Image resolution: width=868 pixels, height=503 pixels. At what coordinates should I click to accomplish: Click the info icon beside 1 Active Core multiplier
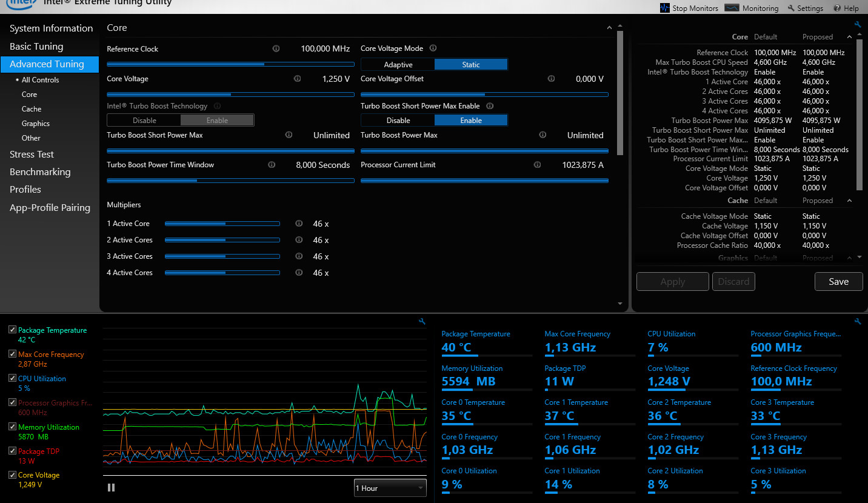[299, 223]
